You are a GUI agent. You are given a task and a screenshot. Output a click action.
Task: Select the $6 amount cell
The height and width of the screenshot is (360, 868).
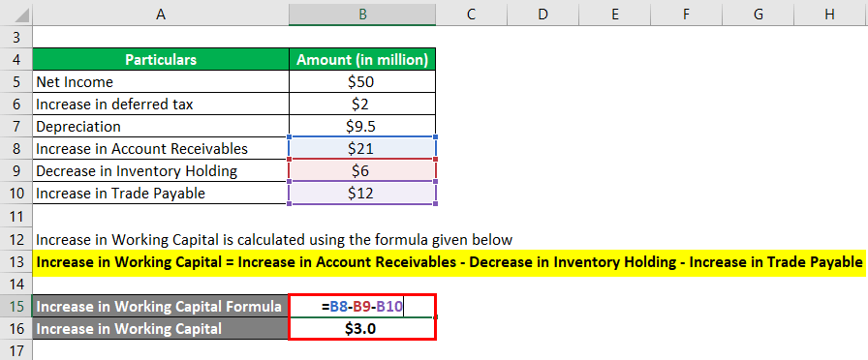coord(362,171)
